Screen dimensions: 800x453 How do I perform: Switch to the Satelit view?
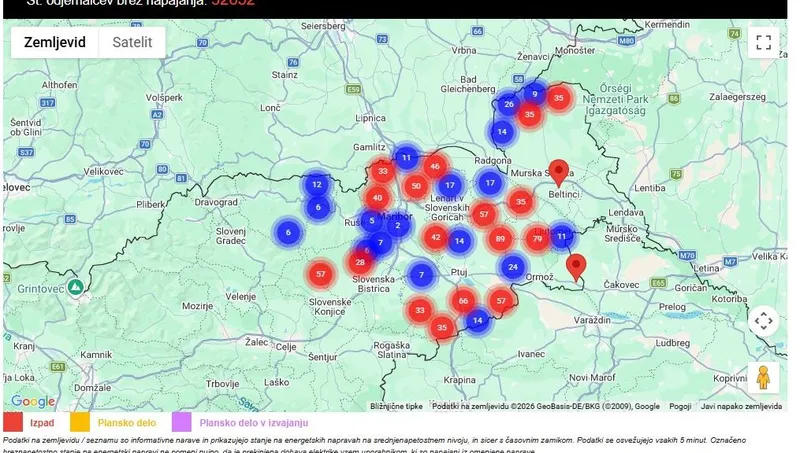click(x=132, y=42)
